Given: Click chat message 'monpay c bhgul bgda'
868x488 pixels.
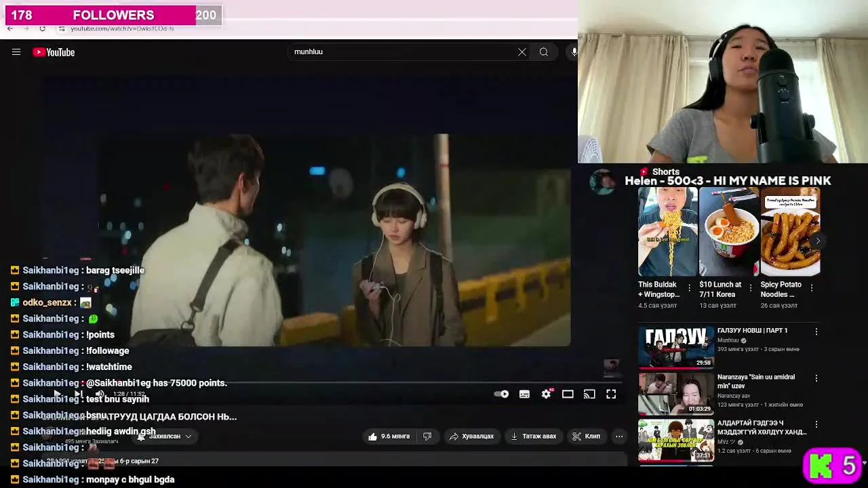Looking at the screenshot, I should point(130,479).
